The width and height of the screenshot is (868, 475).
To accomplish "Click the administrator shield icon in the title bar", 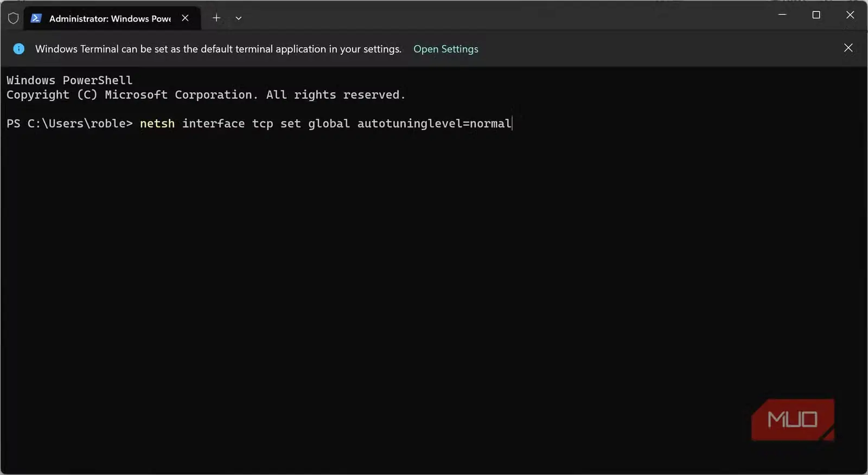I will 14,18.
